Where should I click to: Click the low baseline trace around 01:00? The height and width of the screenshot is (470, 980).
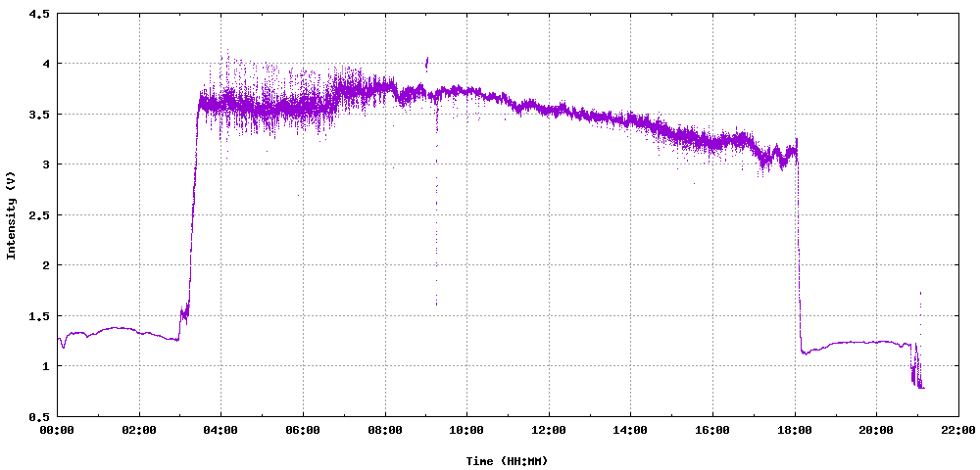click(x=98, y=331)
